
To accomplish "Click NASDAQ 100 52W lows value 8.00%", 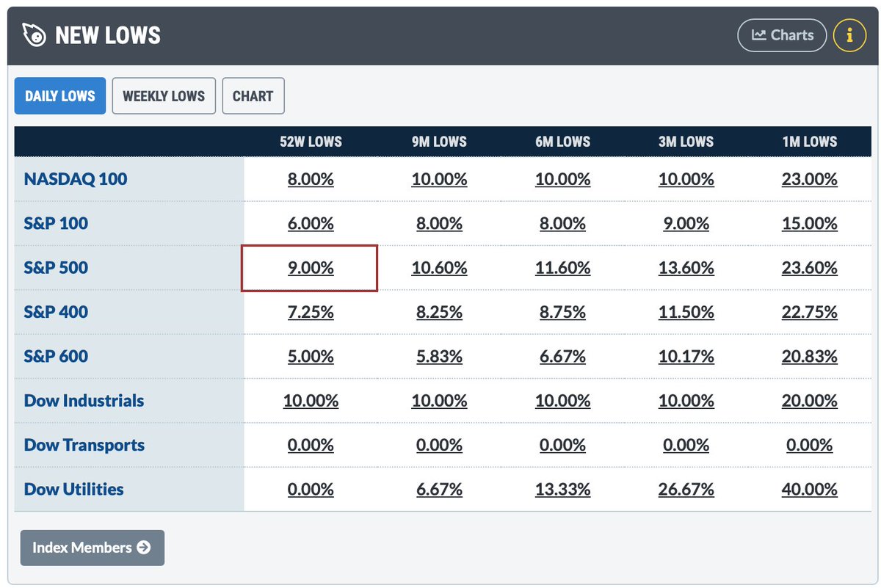I will coord(311,179).
